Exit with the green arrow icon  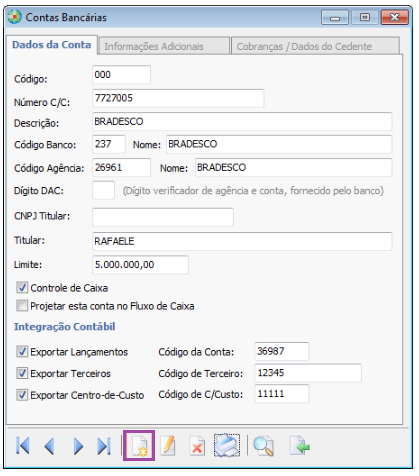click(300, 446)
